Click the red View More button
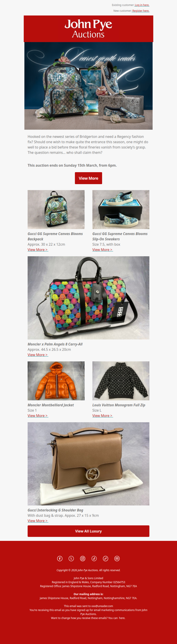 tap(88, 178)
